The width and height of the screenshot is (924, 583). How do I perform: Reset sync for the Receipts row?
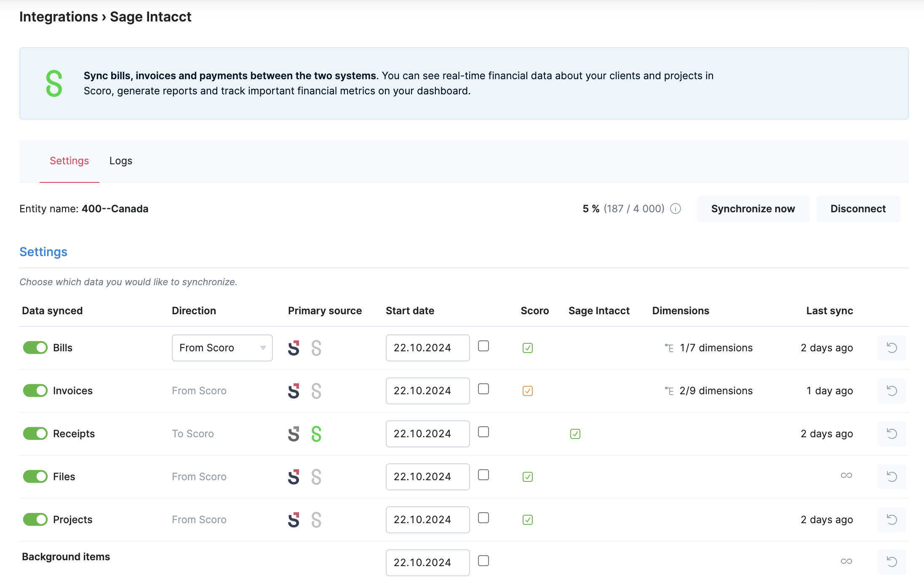pos(892,434)
